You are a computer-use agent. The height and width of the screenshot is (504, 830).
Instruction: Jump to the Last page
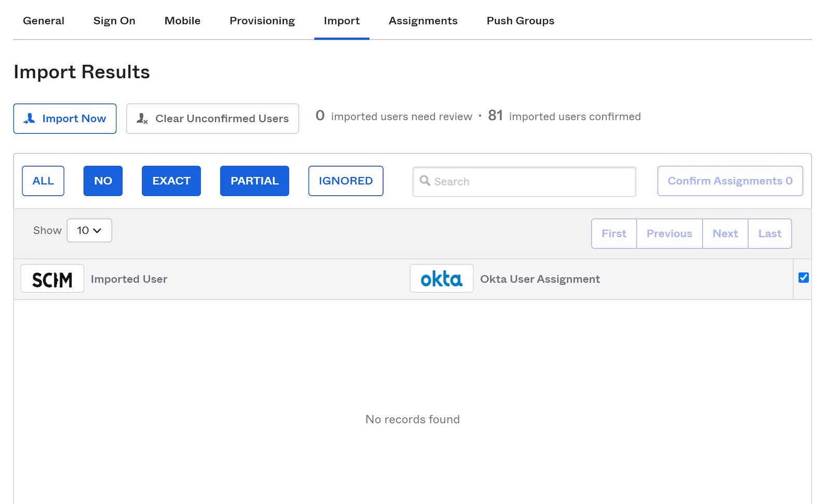click(769, 233)
